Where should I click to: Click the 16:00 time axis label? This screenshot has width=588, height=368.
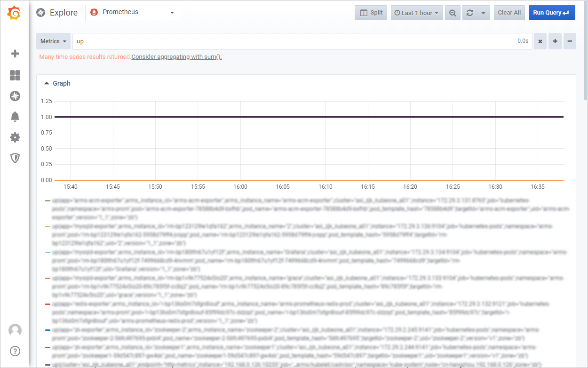click(240, 187)
